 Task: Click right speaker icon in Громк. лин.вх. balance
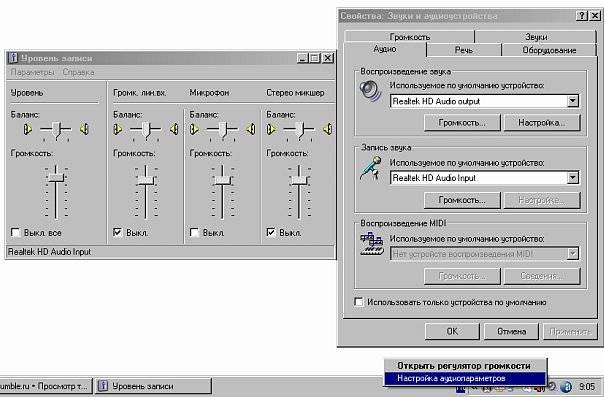[174, 129]
